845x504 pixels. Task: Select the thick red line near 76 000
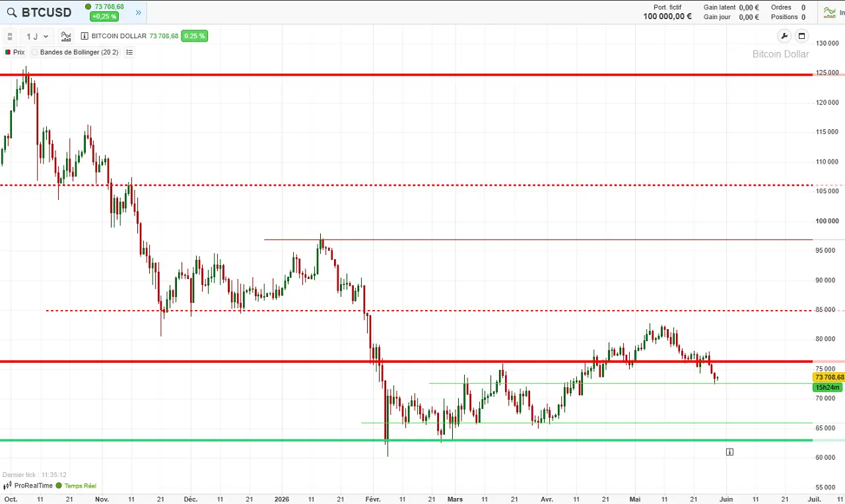[406, 362]
